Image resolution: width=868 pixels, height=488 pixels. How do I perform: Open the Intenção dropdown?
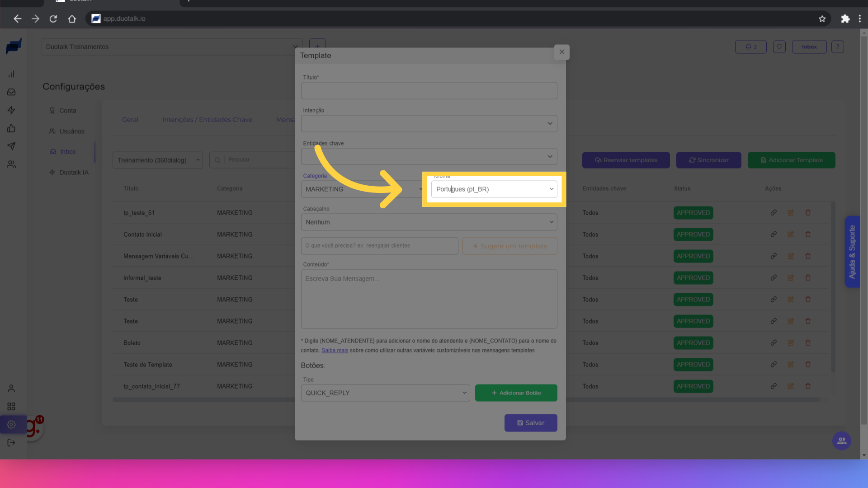429,124
